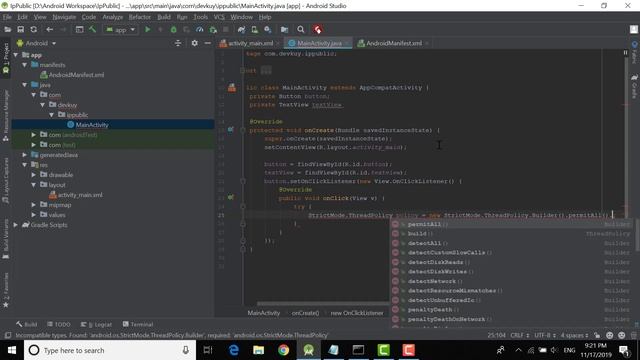Start debugging with the green bug icon
This screenshot has height=360, width=640.
point(173,29)
